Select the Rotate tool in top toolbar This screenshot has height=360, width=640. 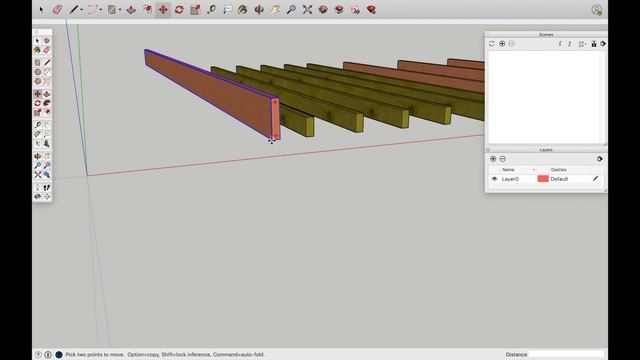click(x=179, y=9)
